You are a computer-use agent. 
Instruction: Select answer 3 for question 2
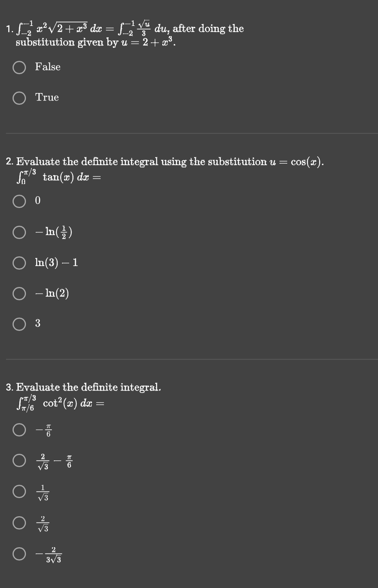click(19, 323)
